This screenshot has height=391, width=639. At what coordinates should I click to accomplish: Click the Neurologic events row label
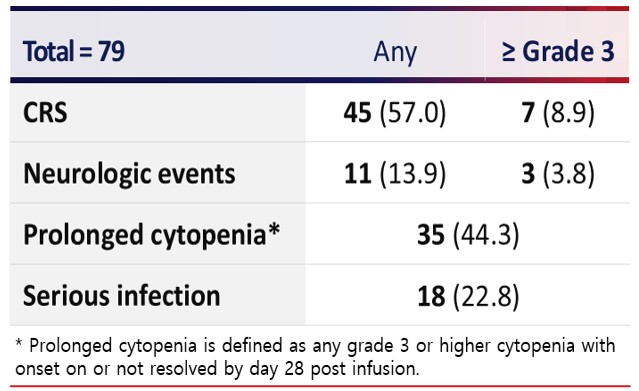point(129,174)
